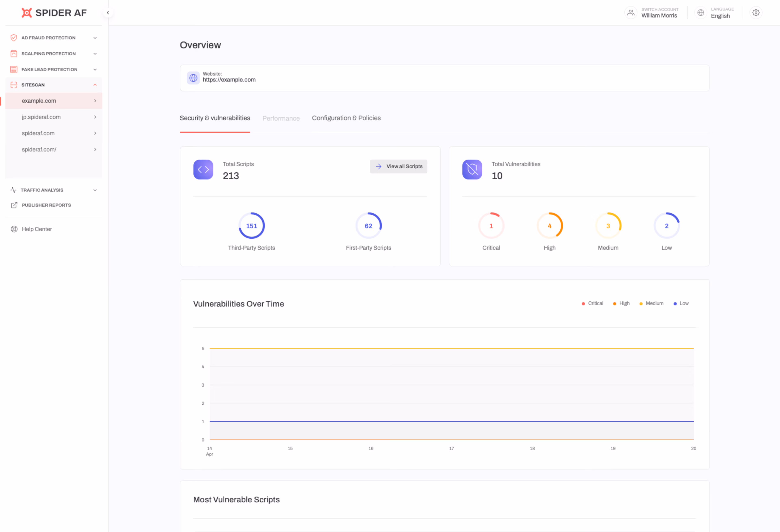Image resolution: width=780 pixels, height=532 pixels.
Task: Click the Third-Party Scripts 151 gauge
Action: [x=251, y=226]
